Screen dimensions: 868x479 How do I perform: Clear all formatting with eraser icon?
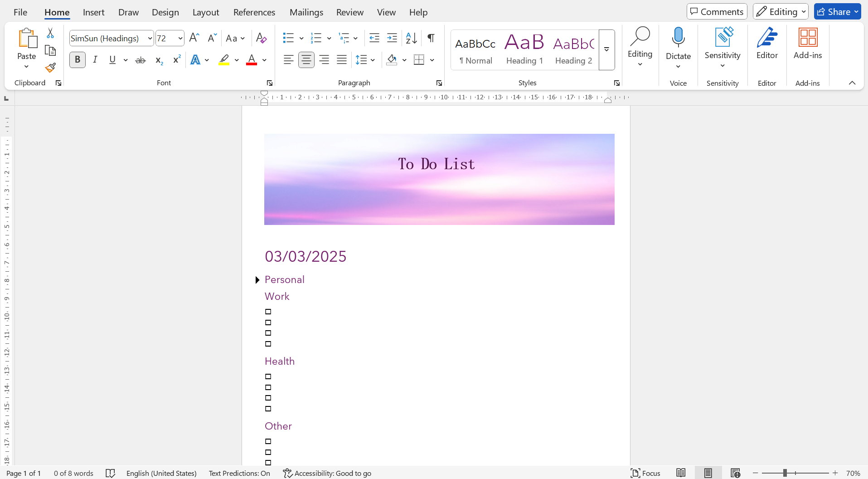coord(261,38)
